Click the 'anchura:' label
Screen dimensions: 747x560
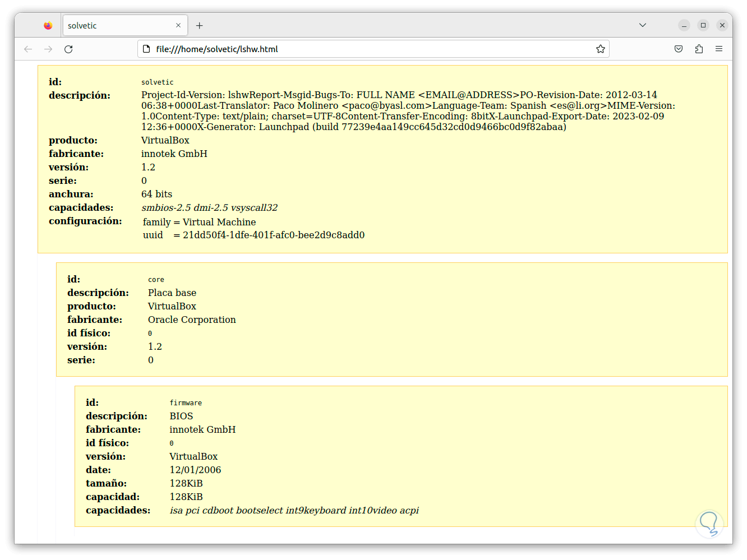71,194
